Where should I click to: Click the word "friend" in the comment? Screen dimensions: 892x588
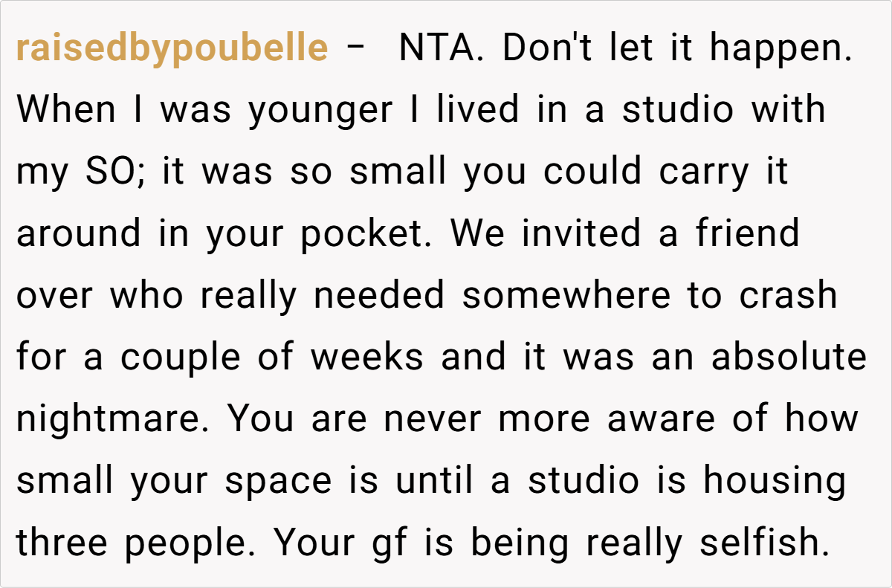747,234
